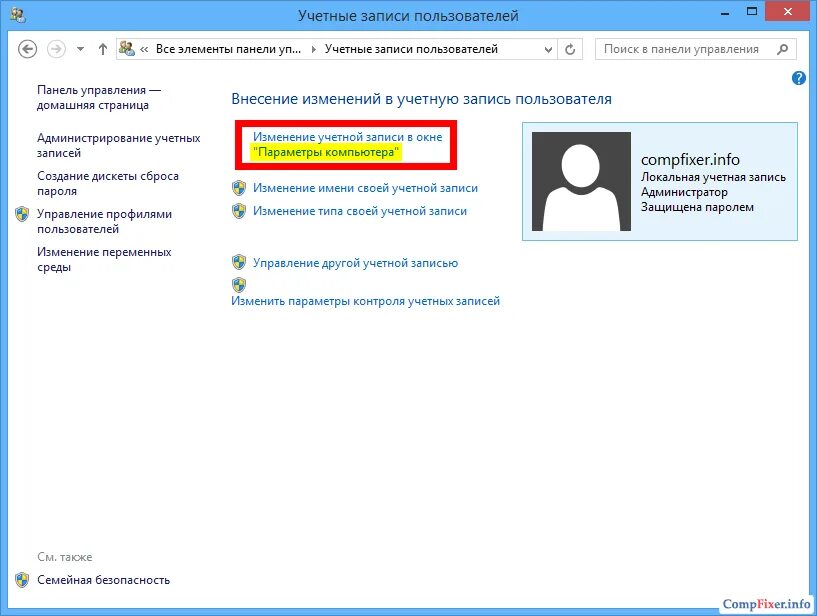Open 'Создание дискеты сброса пароля' link
Image resolution: width=817 pixels, height=616 pixels.
pyautogui.click(x=107, y=183)
